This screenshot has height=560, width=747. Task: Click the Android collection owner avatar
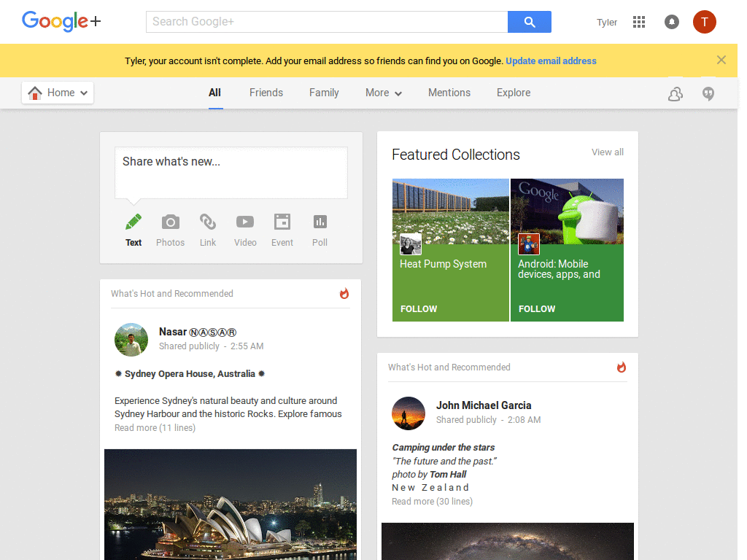(x=529, y=244)
